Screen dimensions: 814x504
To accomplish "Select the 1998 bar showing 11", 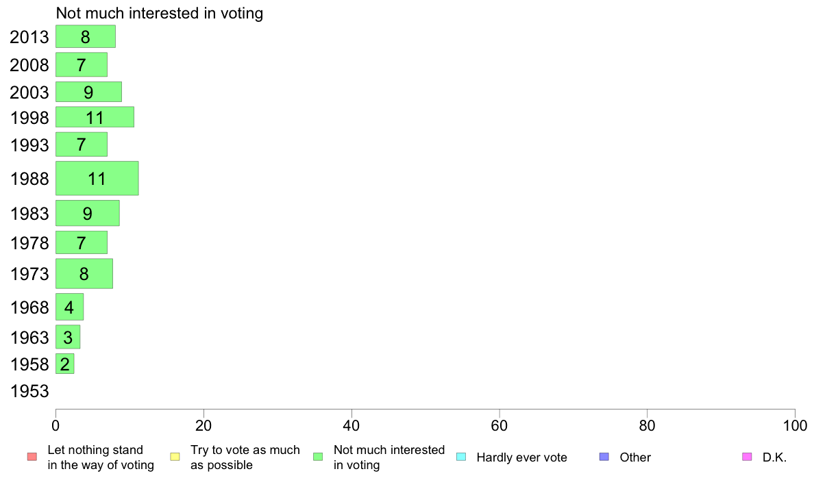I will coord(95,117).
